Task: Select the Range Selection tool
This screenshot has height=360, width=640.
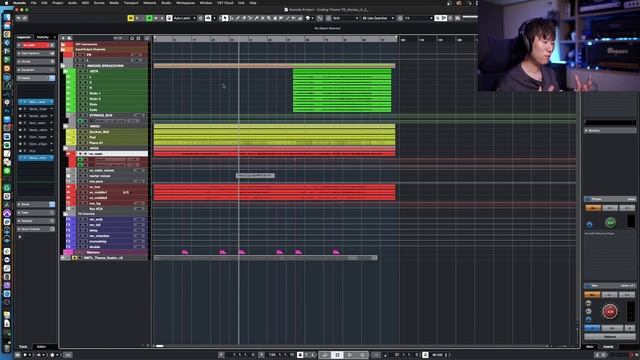Action: [x=231, y=18]
